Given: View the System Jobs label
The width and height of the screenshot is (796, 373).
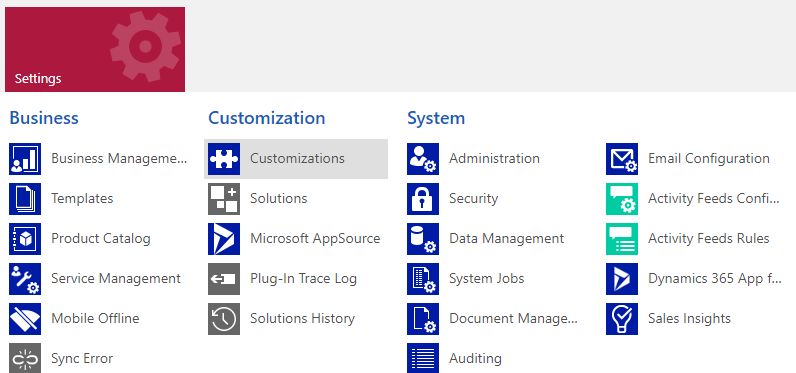Looking at the screenshot, I should 487,279.
